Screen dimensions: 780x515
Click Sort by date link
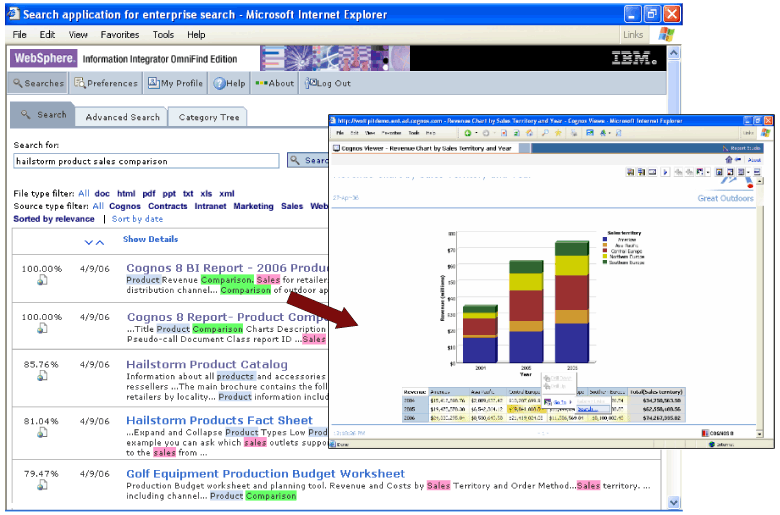click(137, 219)
